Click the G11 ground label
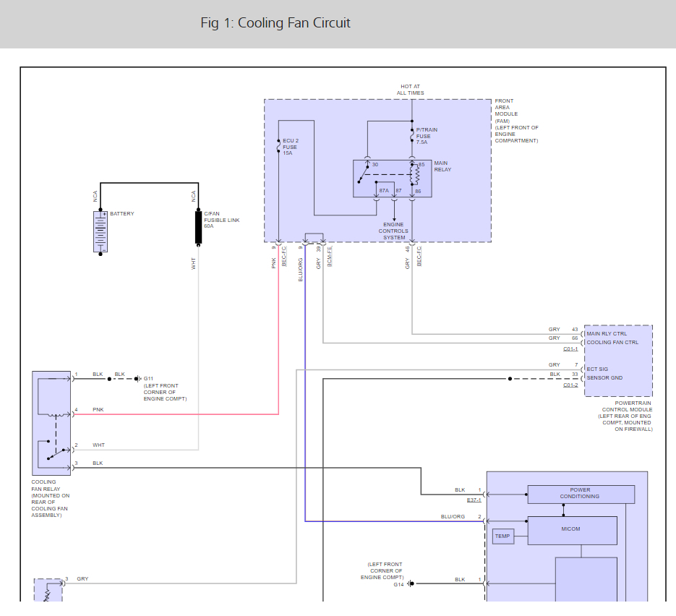Image resolution: width=676 pixels, height=616 pixels. (x=148, y=378)
